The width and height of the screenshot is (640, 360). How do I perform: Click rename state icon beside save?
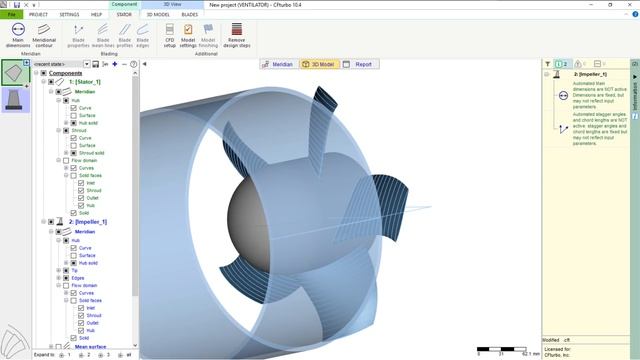point(105,64)
